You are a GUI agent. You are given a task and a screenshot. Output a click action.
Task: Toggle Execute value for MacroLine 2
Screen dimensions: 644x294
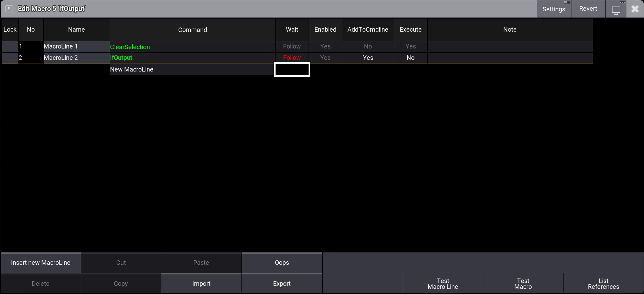(x=410, y=58)
